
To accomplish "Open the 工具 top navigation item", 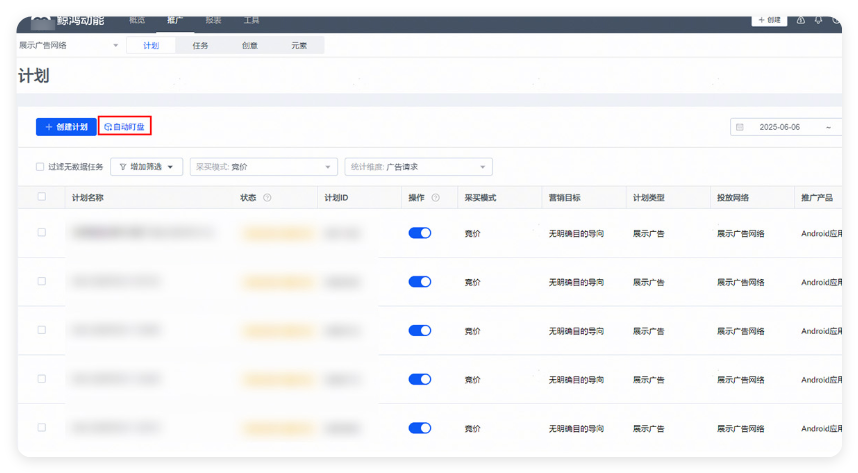I will point(251,20).
